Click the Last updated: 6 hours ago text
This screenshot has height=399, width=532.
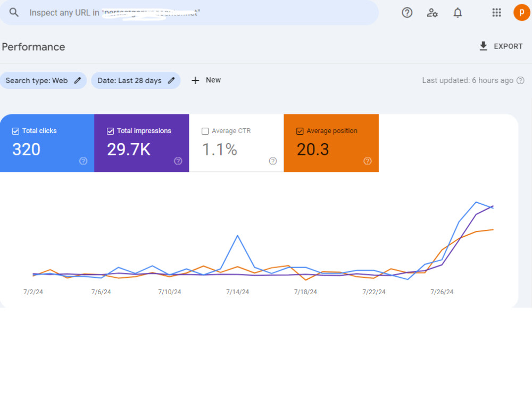tap(468, 80)
